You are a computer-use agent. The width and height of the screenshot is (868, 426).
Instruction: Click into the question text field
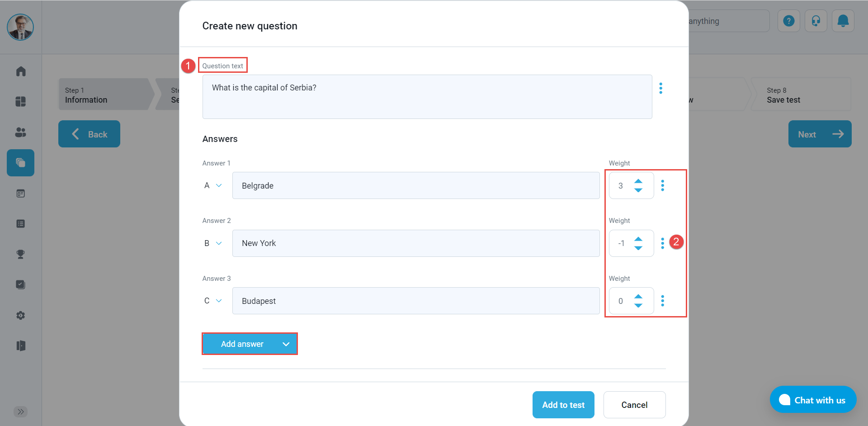coord(427,97)
